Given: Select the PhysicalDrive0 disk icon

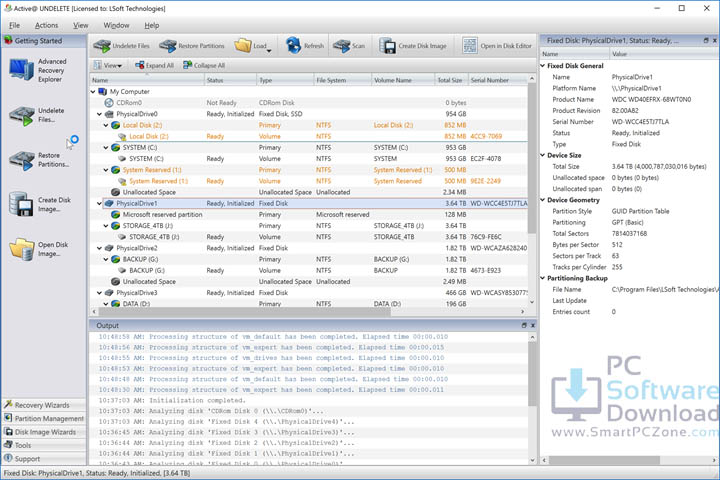Looking at the screenshot, I should (109, 114).
